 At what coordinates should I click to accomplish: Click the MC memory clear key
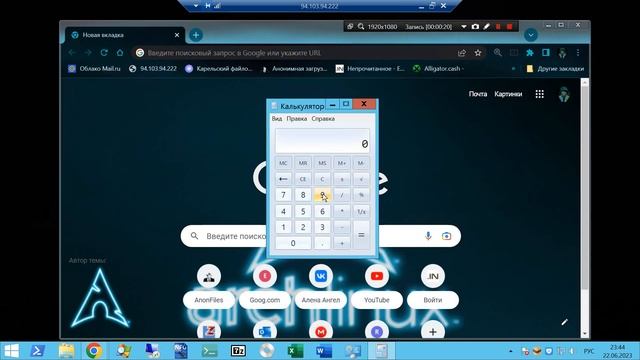pyautogui.click(x=283, y=163)
